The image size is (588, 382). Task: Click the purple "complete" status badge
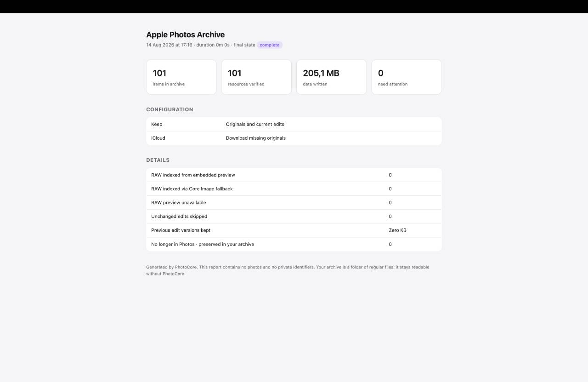270,45
